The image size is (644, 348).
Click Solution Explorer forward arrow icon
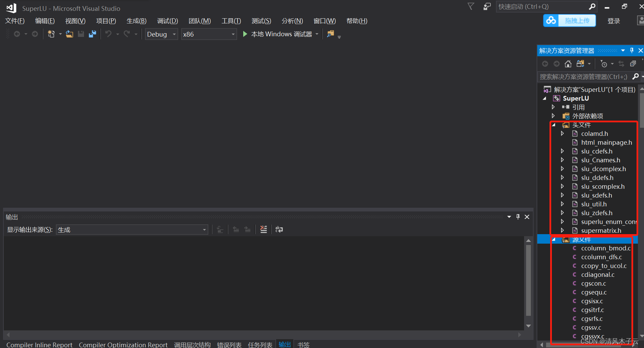pyautogui.click(x=557, y=64)
